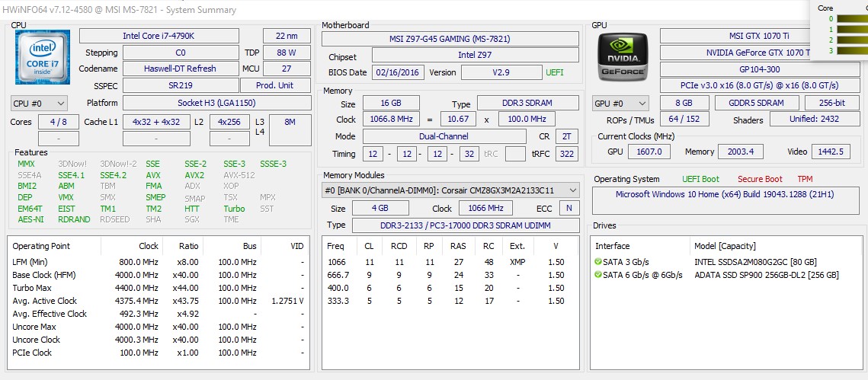Click the Intel Core i7 logo
This screenshot has height=380, width=868.
click(43, 57)
